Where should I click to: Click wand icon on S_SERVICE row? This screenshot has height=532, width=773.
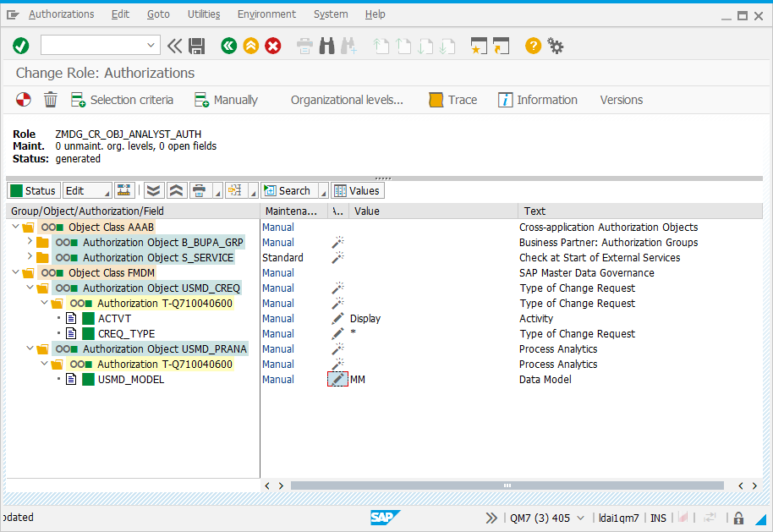coord(337,257)
